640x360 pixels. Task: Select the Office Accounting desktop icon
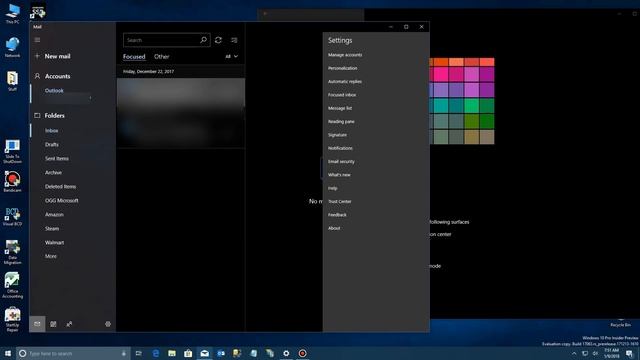pyautogui.click(x=12, y=286)
